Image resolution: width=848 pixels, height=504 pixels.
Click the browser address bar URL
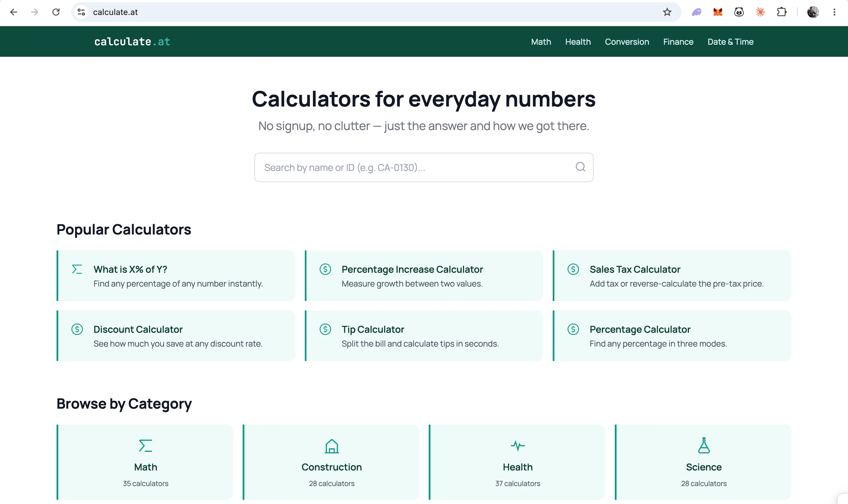[x=115, y=12]
